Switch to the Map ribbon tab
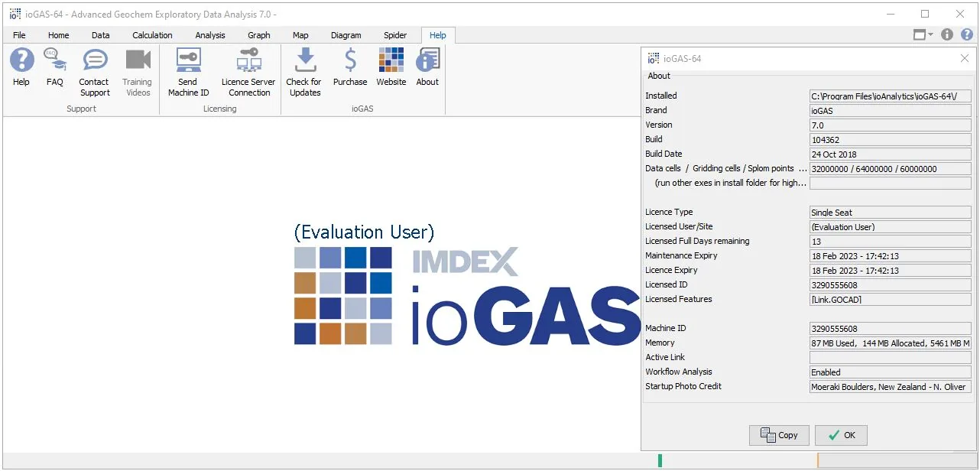This screenshot has height=471, width=980. tap(300, 35)
